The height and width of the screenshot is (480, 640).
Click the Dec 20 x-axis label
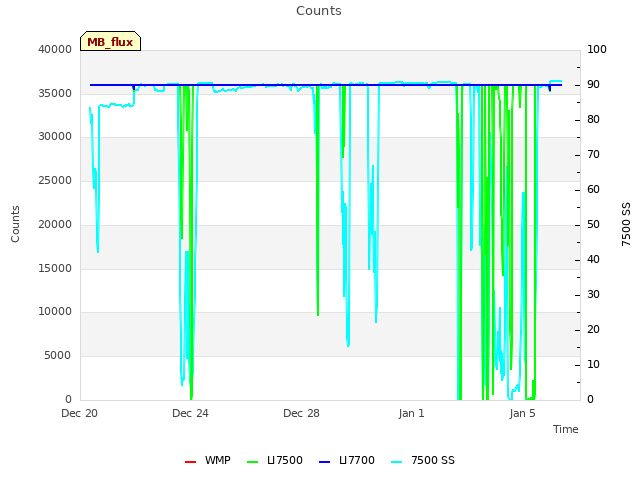tap(80, 413)
